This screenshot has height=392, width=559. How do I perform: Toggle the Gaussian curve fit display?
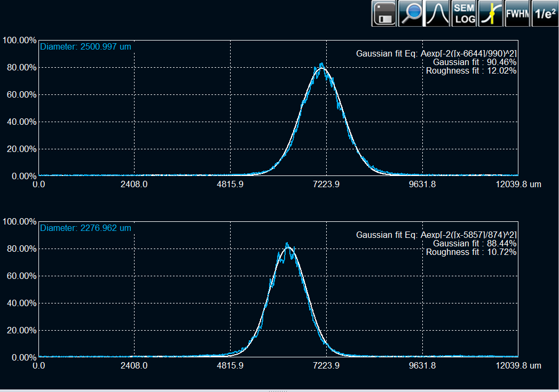(437, 14)
